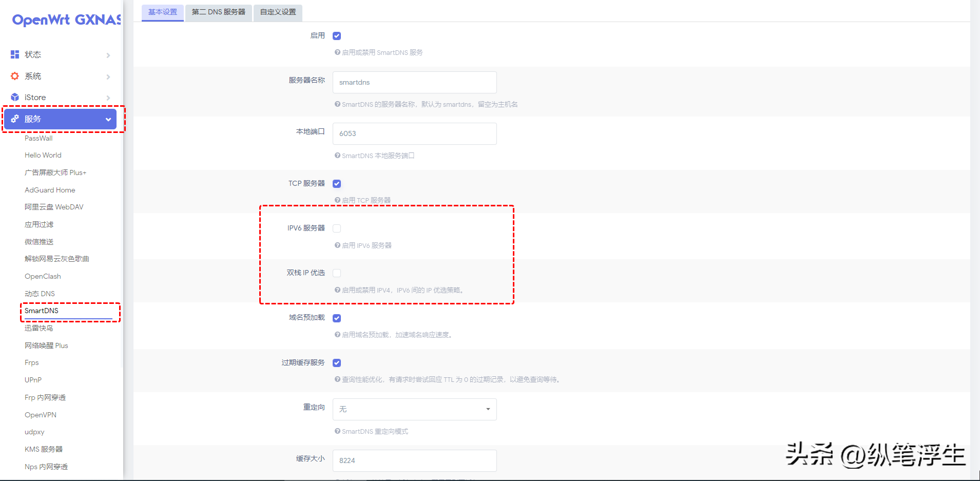Toggle the TCP 服务器 checkbox
The image size is (980, 481).
click(x=337, y=184)
